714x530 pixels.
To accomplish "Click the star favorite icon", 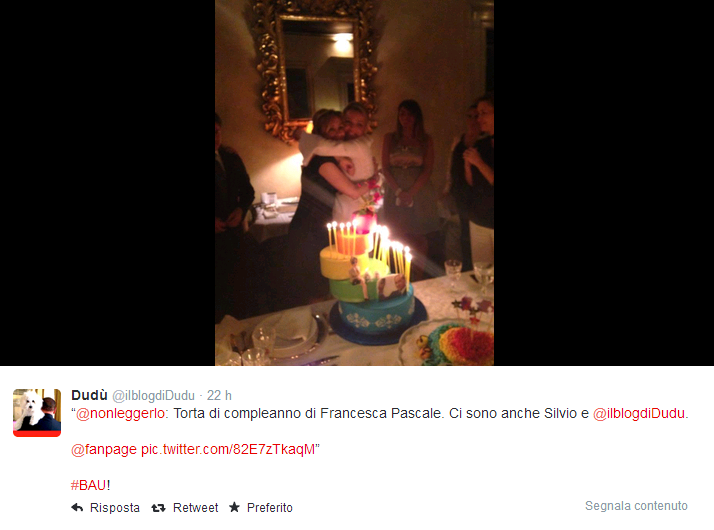I will pyautogui.click(x=234, y=507).
